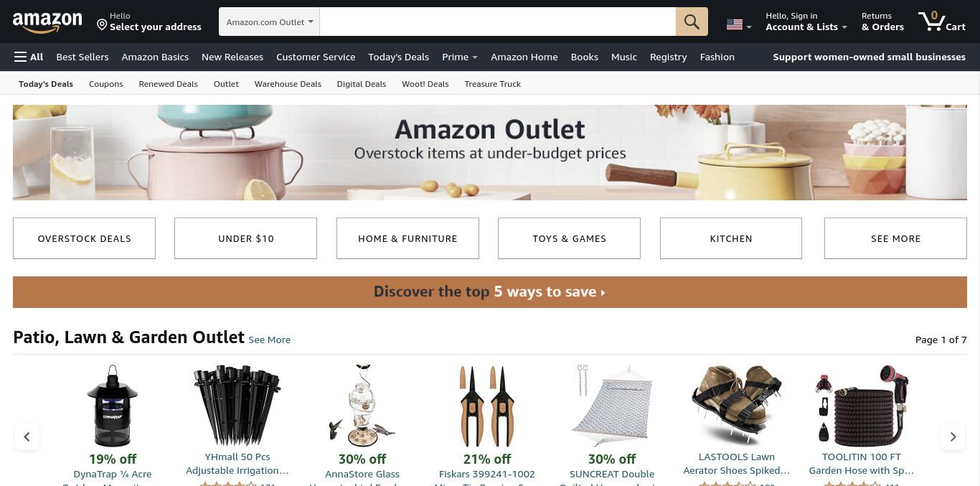The width and height of the screenshot is (980, 486).
Task: Expand the Prime dropdown in navigation
Action: click(460, 57)
